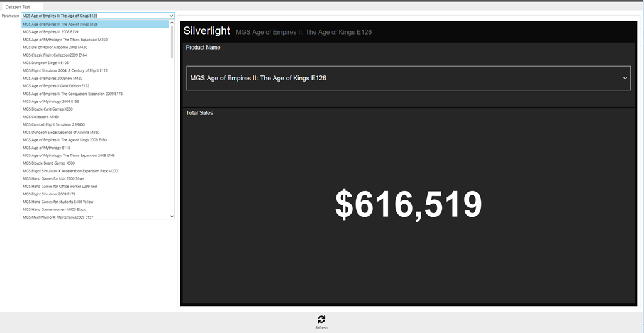
Task: Select MGS Age of Empires III 2008 E139
Action: coord(50,32)
